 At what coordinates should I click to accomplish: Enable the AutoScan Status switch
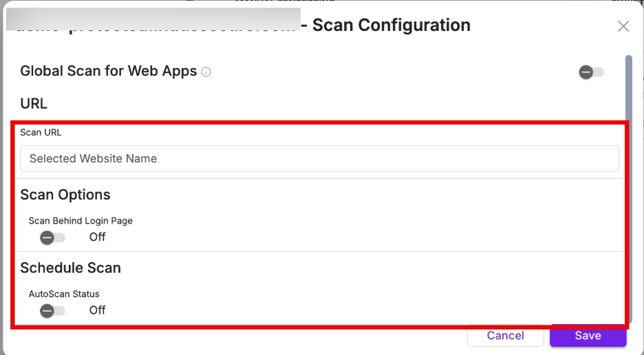coord(52,310)
